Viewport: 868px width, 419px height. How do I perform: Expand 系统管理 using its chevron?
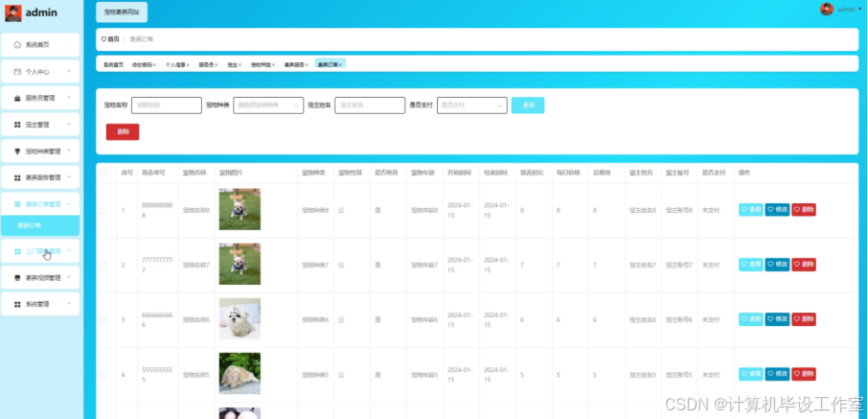[69, 304]
